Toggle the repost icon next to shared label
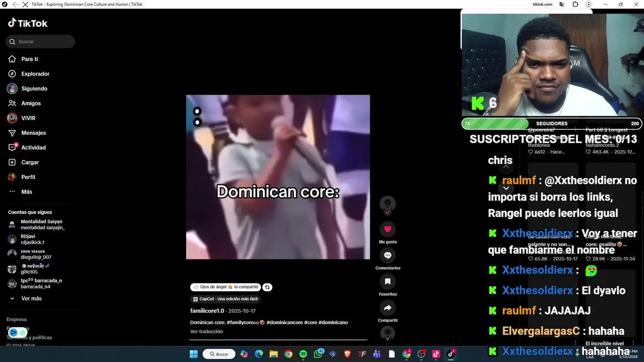This screenshot has height=362, width=644. tap(267, 287)
